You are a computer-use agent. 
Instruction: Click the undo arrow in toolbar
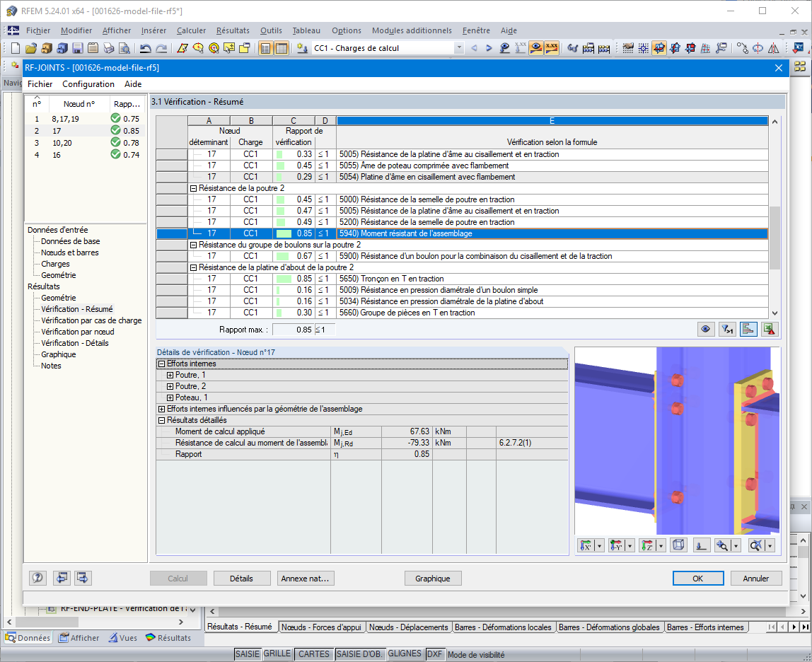pos(146,48)
